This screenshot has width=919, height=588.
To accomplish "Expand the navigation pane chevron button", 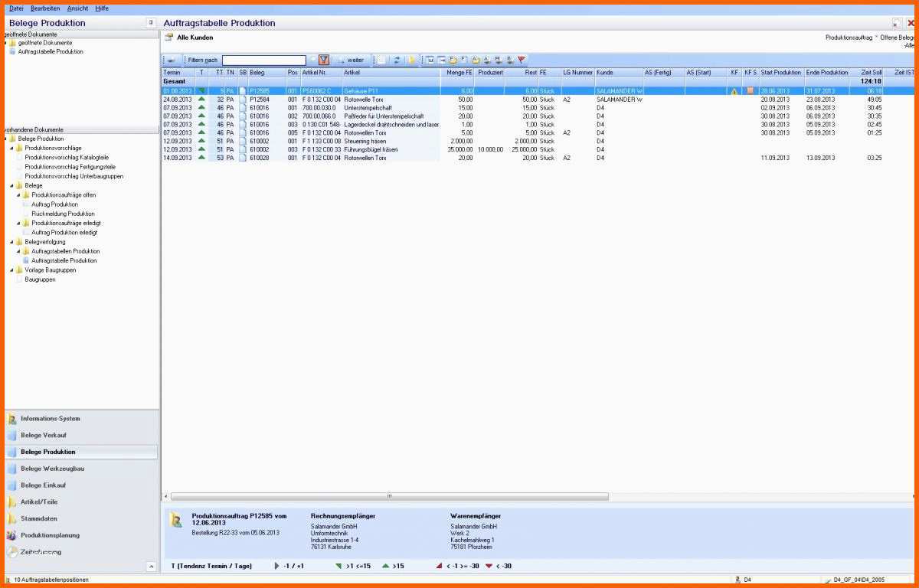I will pos(151,567).
